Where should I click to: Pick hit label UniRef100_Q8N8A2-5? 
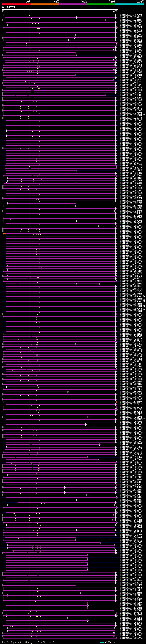click(132, 296)
